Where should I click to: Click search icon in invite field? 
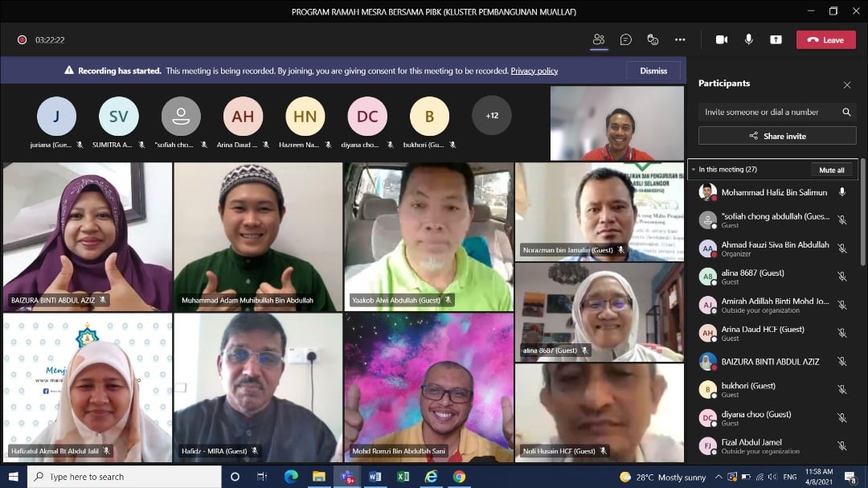(x=846, y=113)
